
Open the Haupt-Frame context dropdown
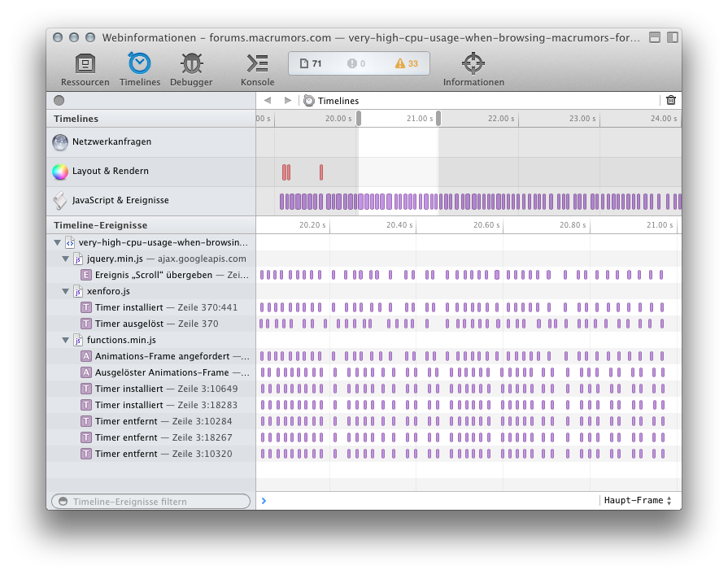click(638, 500)
